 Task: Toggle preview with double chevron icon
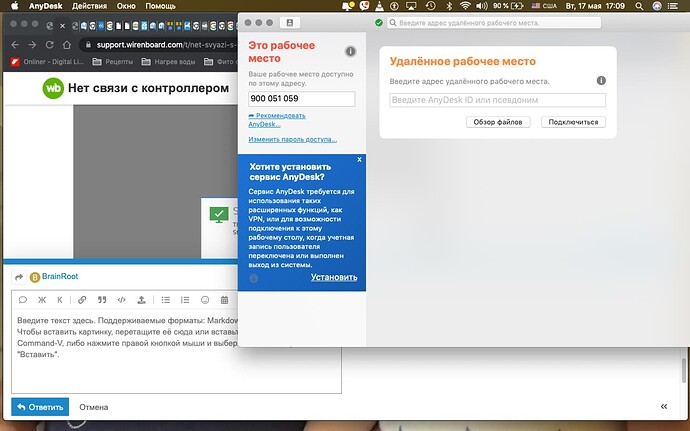point(664,406)
